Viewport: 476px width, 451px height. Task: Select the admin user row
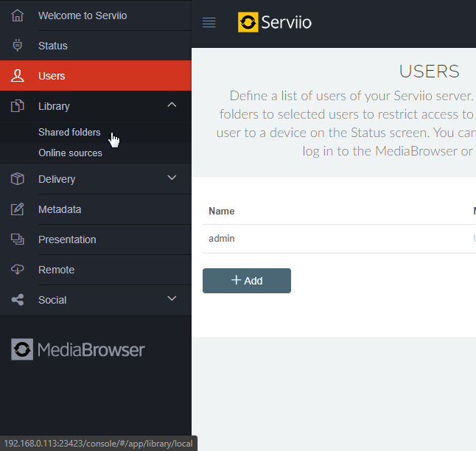tap(339, 239)
